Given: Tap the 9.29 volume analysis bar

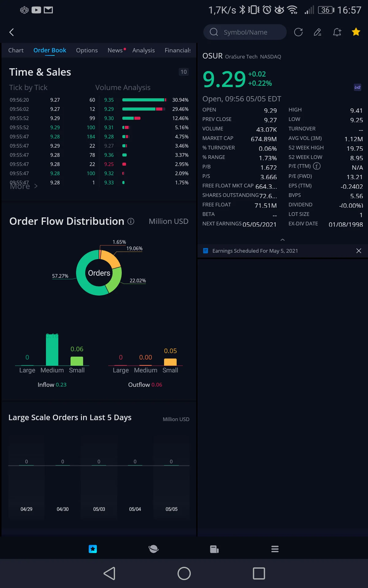Looking at the screenshot, I should (x=144, y=109).
